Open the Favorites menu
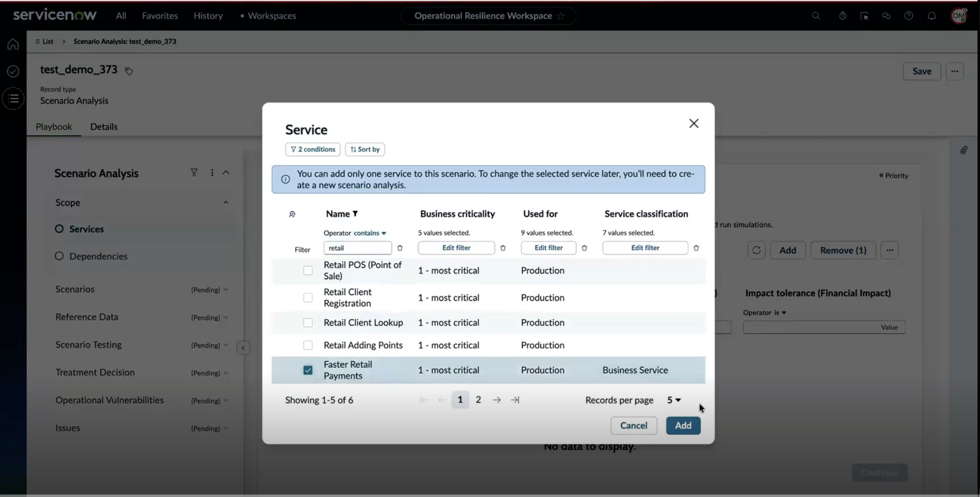Image resolution: width=980 pixels, height=497 pixels. coord(160,16)
